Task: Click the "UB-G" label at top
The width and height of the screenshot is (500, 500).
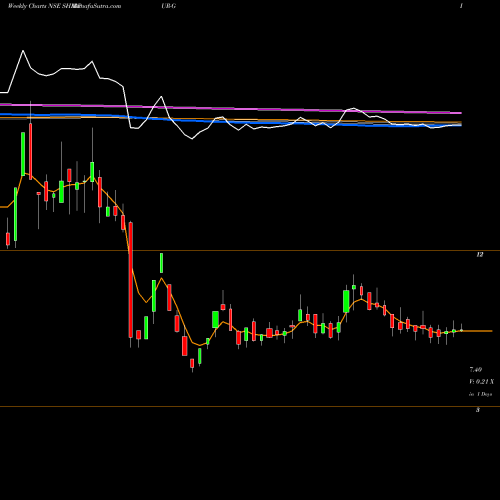Action: tap(168, 6)
